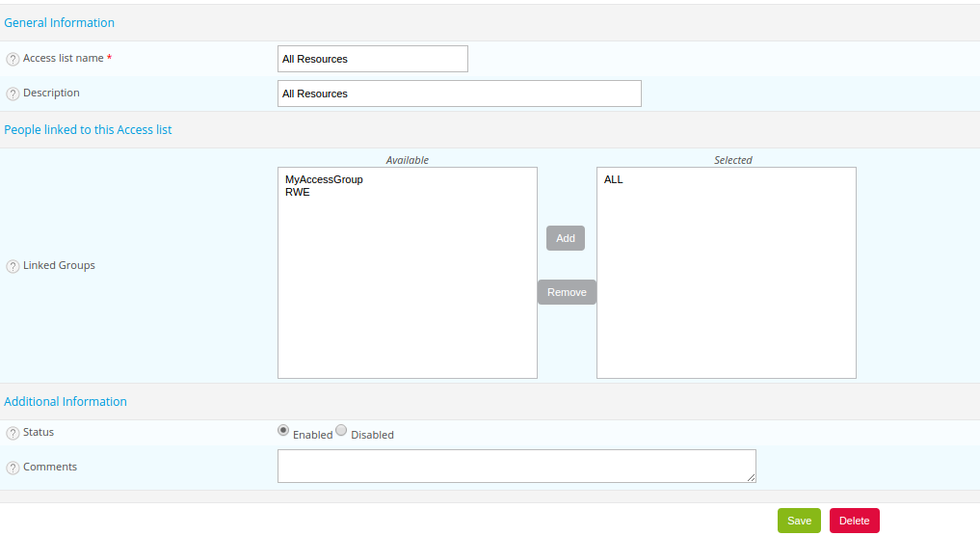The width and height of the screenshot is (980, 536).
Task: Select MyAccessGroup in Available list
Action: [324, 179]
